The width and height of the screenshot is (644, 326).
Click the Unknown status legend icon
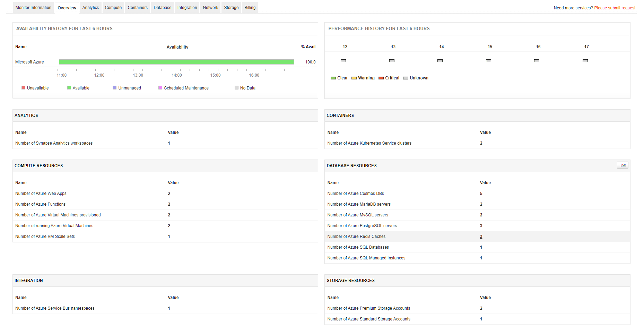coord(406,78)
